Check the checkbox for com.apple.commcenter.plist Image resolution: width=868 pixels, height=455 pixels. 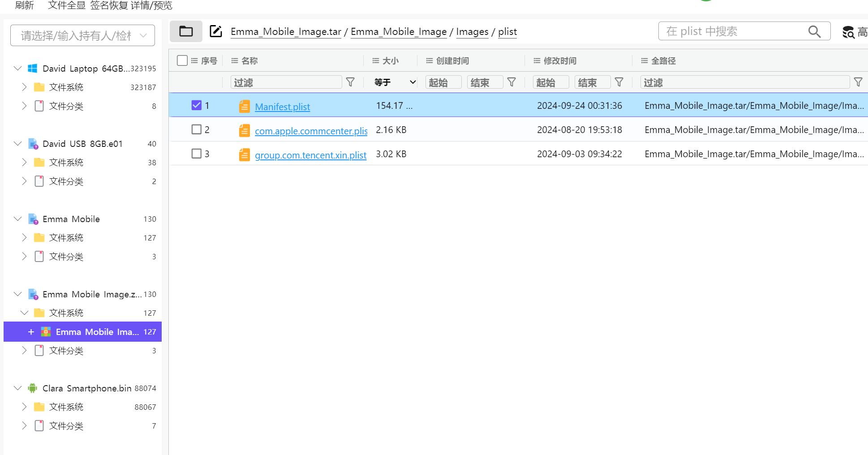click(196, 129)
